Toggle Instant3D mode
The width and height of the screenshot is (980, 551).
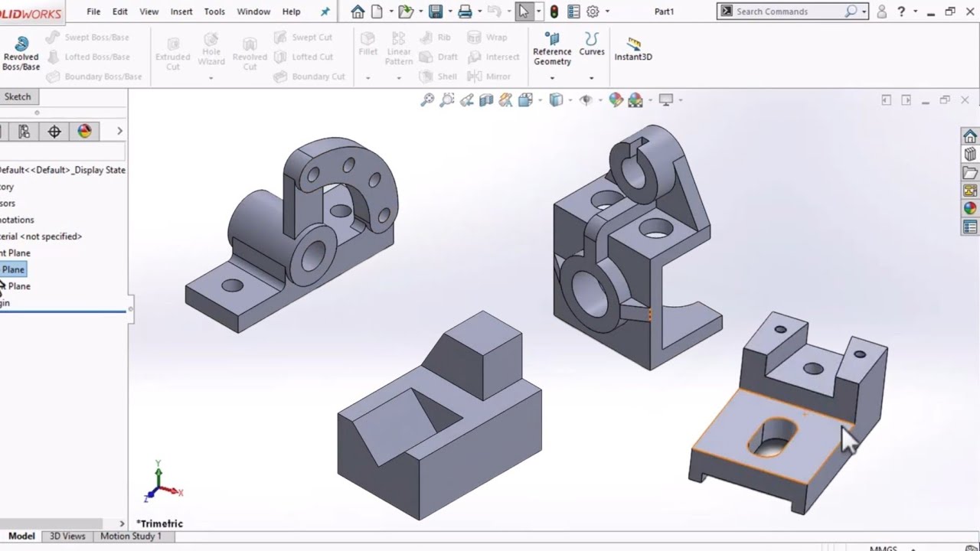633,49
